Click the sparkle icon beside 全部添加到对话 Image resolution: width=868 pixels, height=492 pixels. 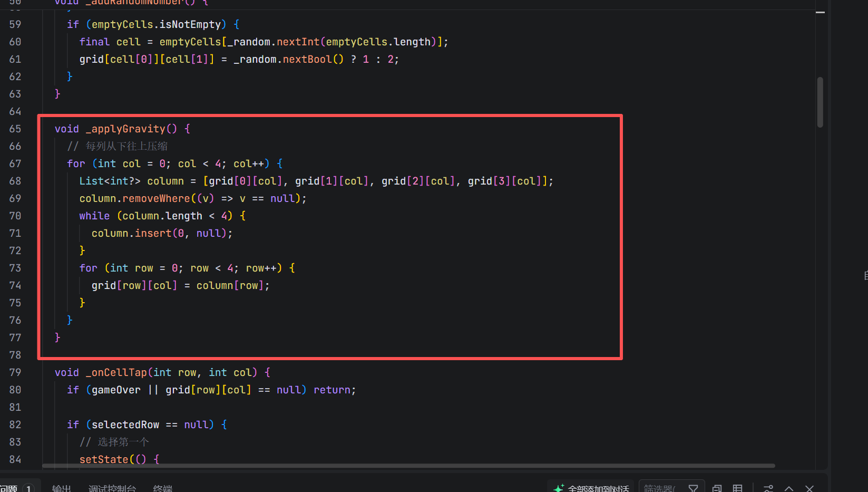559,488
